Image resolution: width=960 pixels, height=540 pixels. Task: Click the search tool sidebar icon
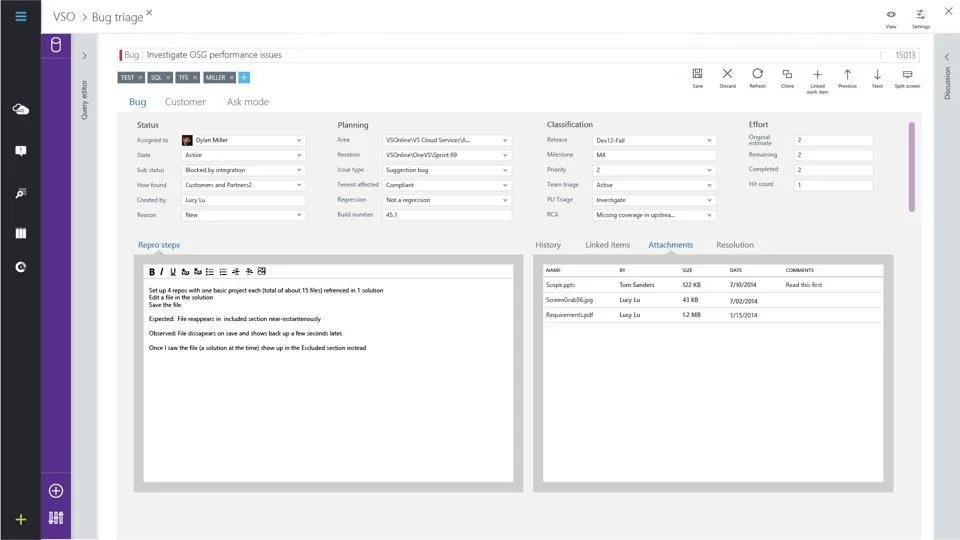click(x=21, y=193)
